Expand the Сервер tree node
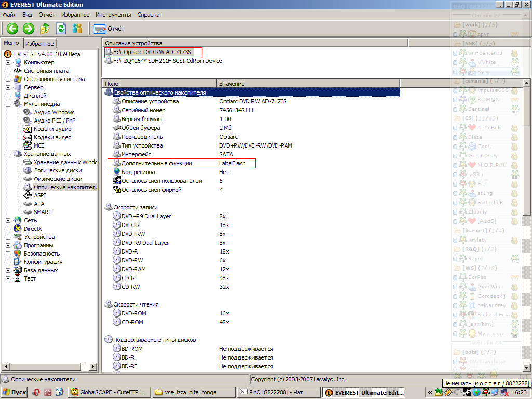This screenshot has width=532, height=399. 8,87
